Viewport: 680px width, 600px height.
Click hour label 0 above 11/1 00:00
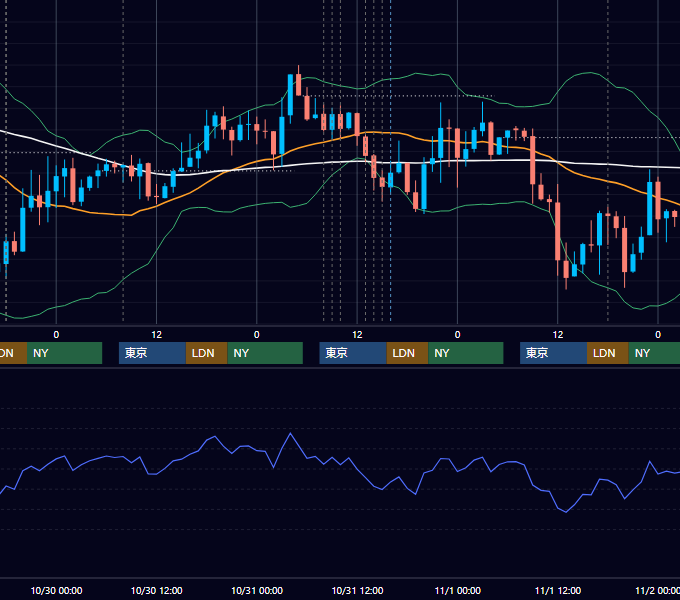pyautogui.click(x=458, y=335)
